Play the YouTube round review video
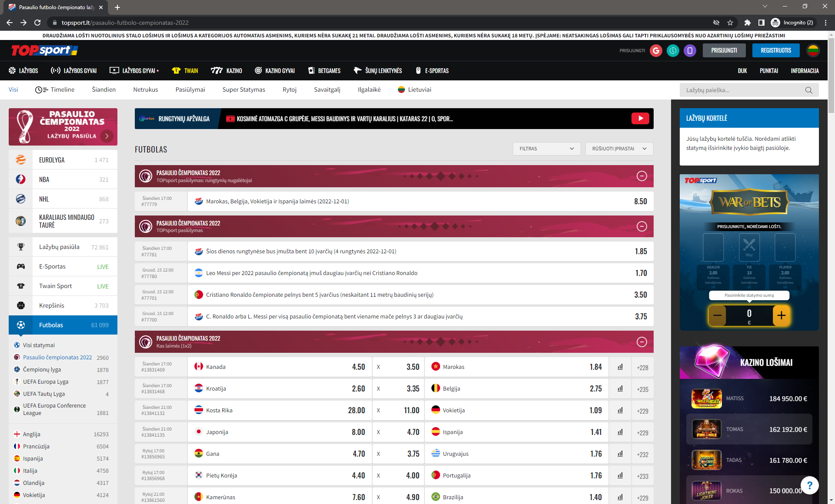The height and width of the screenshot is (504, 835). [x=640, y=119]
